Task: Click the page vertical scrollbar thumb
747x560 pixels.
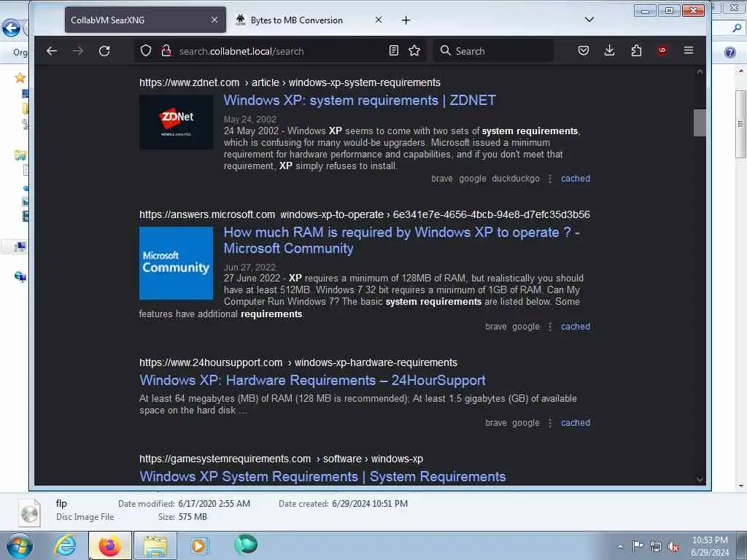Action: tap(700, 122)
